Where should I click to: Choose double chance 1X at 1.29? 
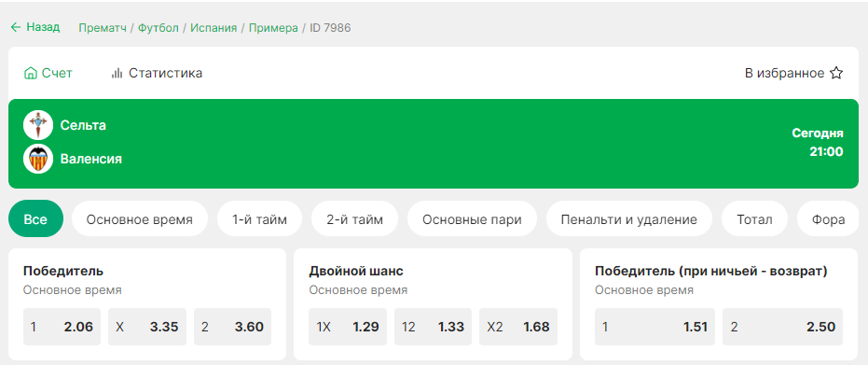pyautogui.click(x=348, y=327)
